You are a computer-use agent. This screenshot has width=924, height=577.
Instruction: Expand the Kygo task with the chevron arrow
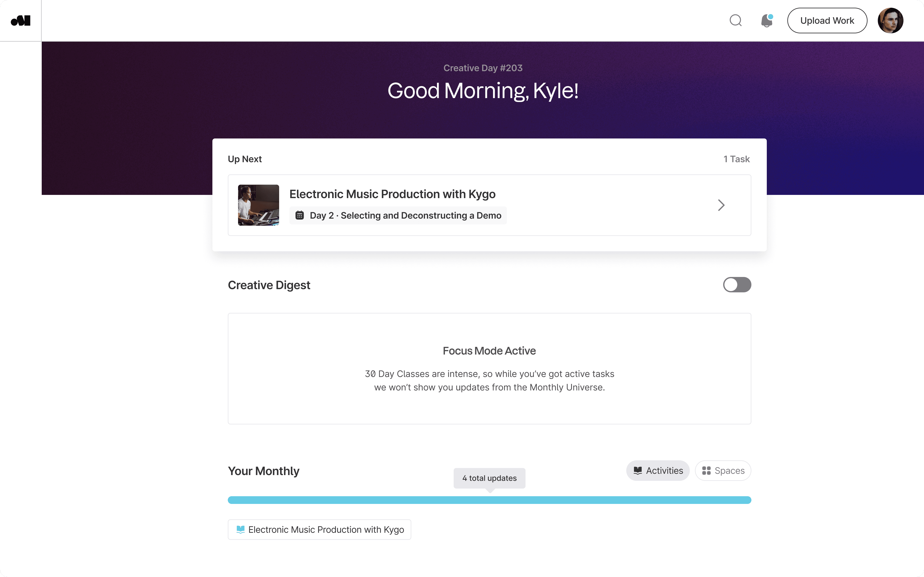tap(721, 205)
